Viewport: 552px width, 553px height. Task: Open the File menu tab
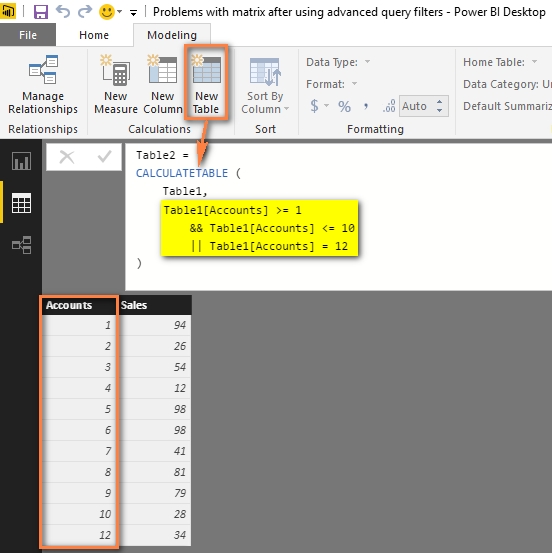(x=28, y=35)
